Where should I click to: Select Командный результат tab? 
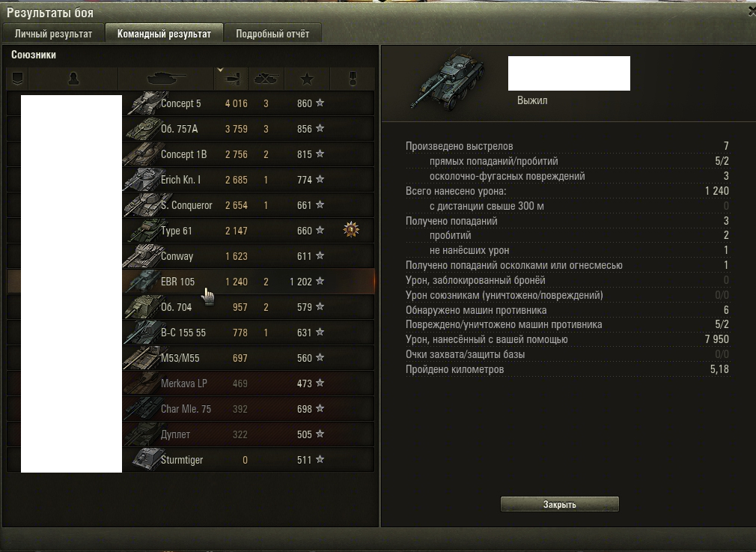click(164, 34)
